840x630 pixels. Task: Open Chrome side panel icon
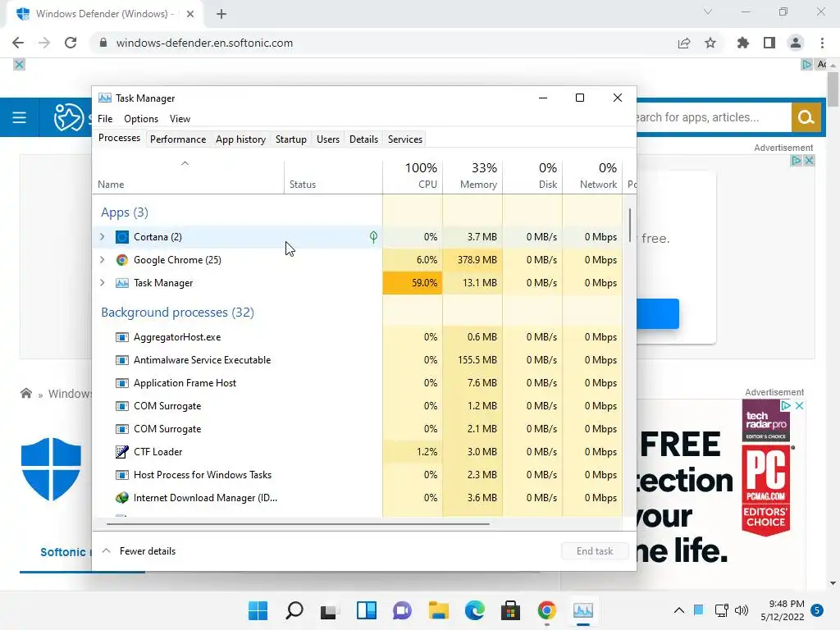[769, 43]
